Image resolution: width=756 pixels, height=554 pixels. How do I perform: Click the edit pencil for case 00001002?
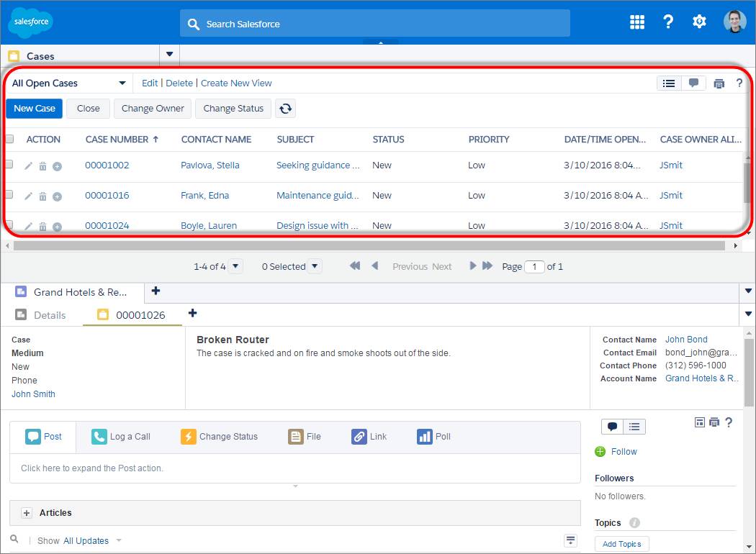[x=29, y=166]
